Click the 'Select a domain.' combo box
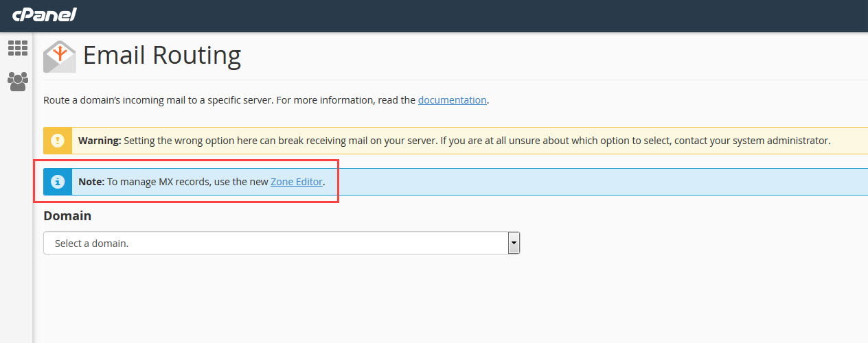The height and width of the screenshot is (343, 868). [275, 243]
